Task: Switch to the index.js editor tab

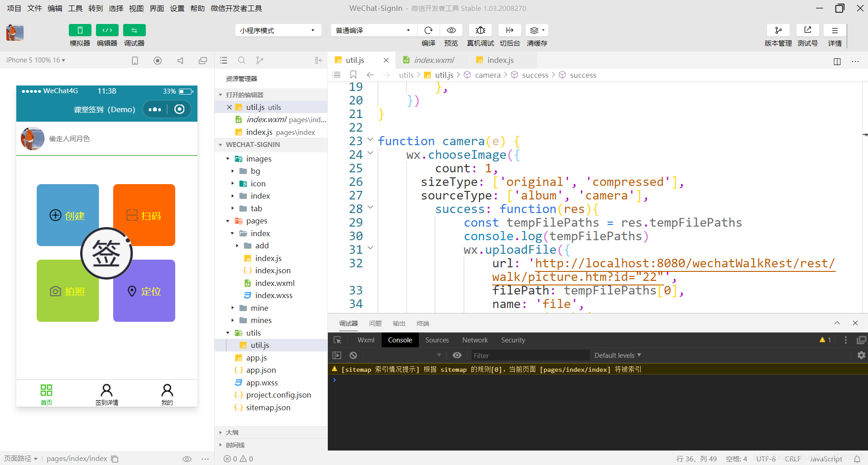Action: [500, 60]
